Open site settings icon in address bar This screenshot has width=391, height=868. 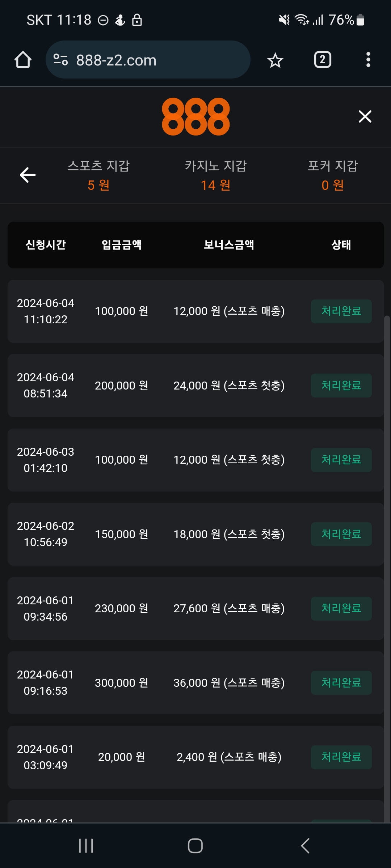(60, 60)
